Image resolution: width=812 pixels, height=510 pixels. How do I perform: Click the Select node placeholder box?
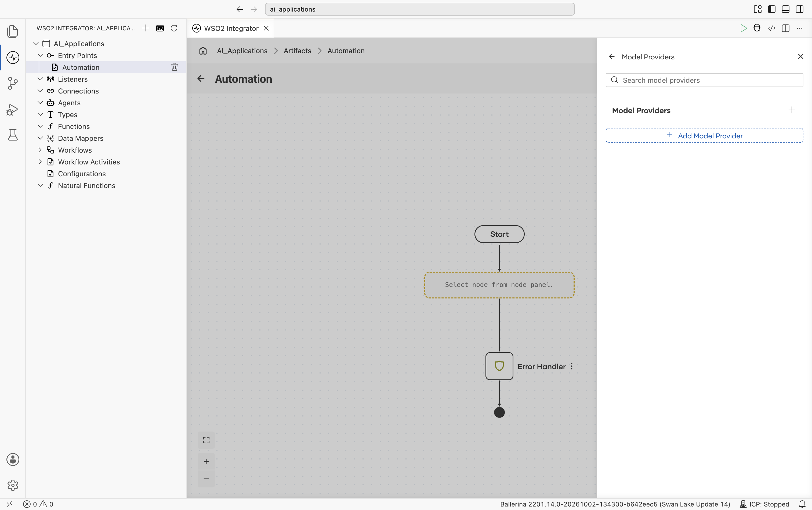tap(499, 285)
